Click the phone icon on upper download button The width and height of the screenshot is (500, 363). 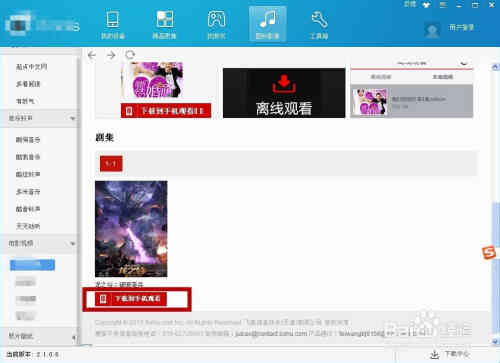point(129,111)
